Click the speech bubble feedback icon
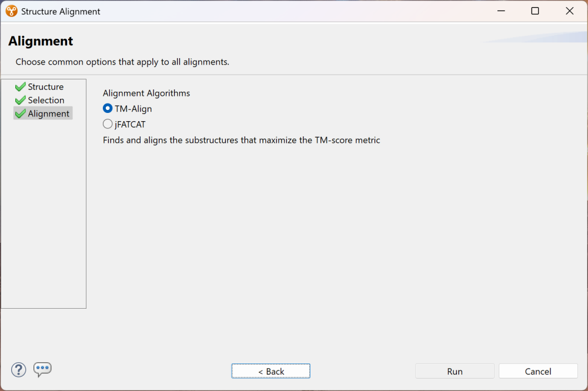 [42, 370]
